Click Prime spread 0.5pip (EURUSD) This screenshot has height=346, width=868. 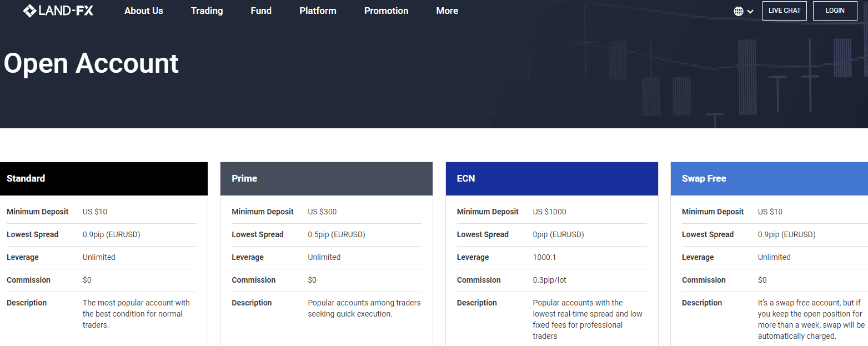[x=337, y=234]
